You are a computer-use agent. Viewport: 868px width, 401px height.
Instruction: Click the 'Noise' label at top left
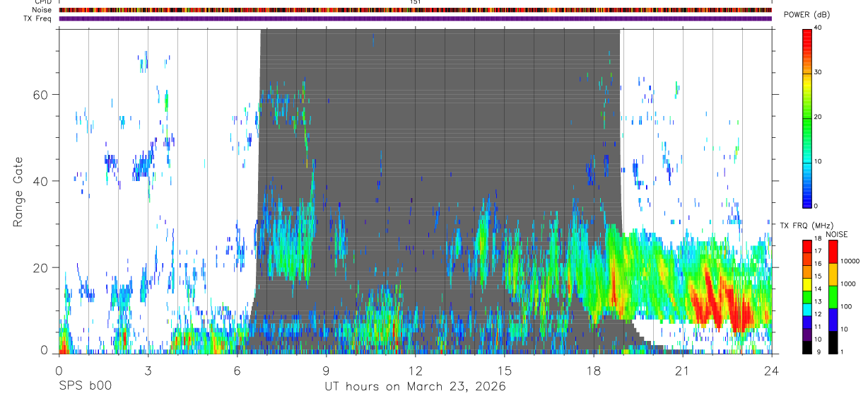tap(43, 10)
